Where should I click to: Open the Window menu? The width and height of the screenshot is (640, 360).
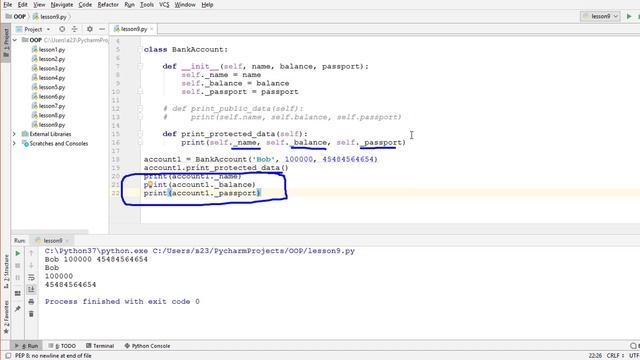(185, 5)
